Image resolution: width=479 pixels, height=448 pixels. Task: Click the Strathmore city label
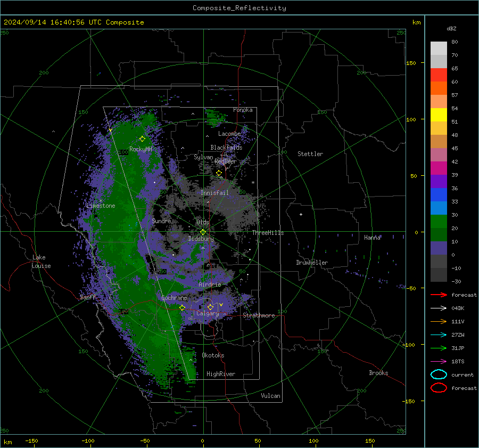pyautogui.click(x=259, y=315)
